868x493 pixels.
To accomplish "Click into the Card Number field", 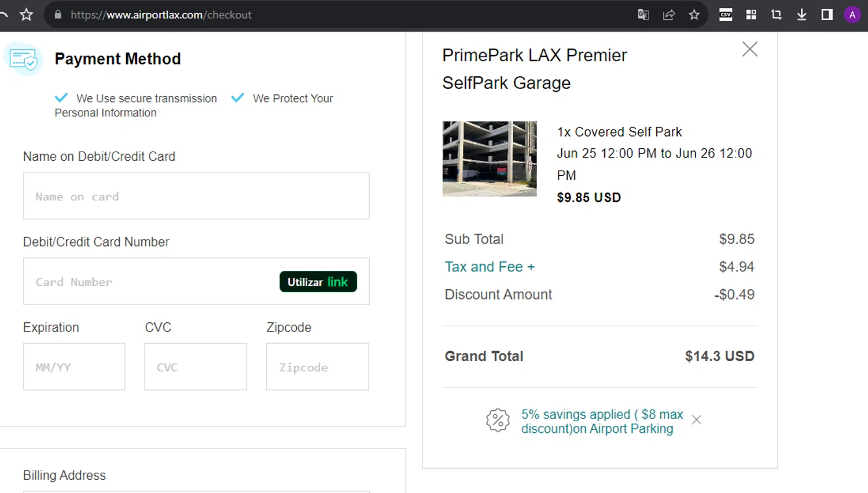I will click(150, 282).
